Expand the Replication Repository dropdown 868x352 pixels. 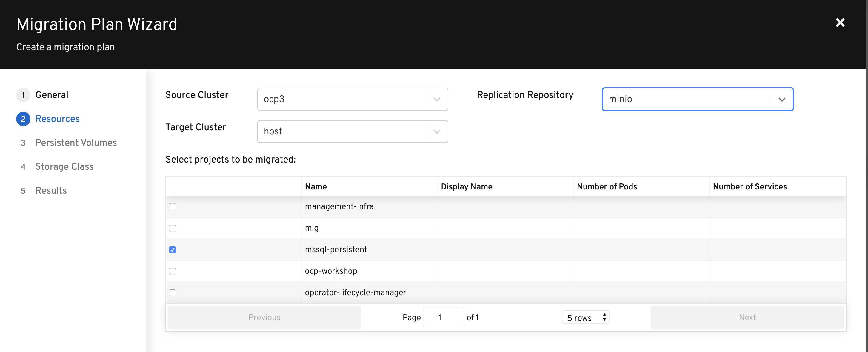[x=782, y=99]
